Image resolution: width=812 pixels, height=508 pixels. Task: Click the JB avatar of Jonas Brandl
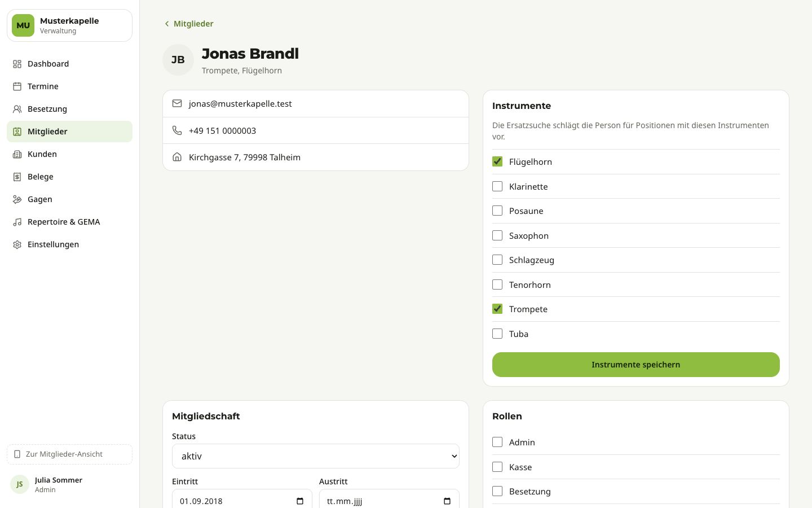tap(178, 60)
